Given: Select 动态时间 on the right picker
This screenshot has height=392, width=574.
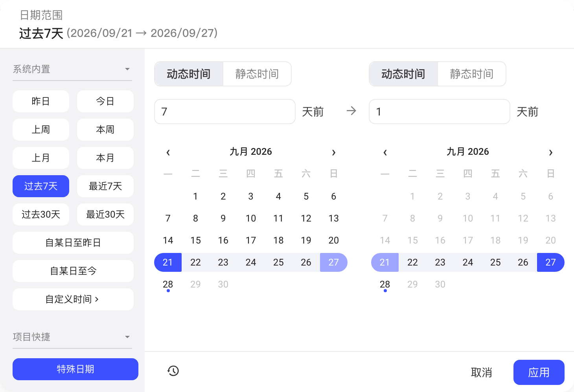Looking at the screenshot, I should 403,74.
